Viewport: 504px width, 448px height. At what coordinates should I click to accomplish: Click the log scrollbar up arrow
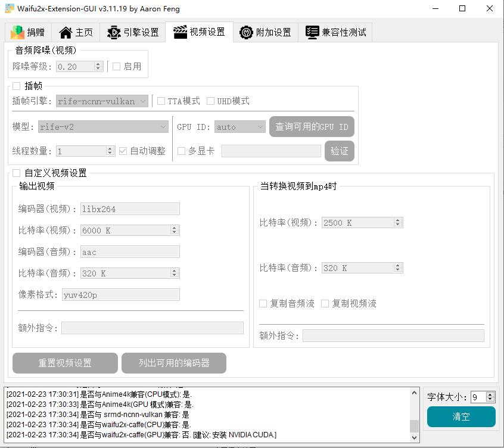pos(414,393)
